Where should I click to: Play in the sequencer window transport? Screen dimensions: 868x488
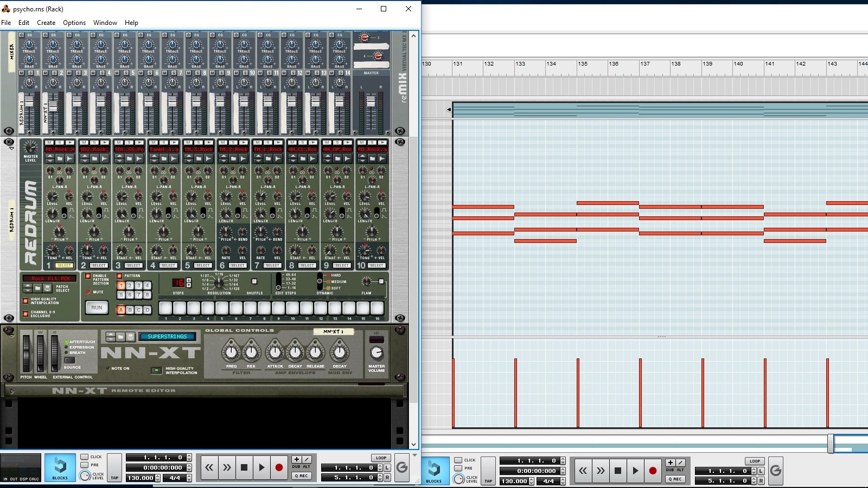coord(635,471)
